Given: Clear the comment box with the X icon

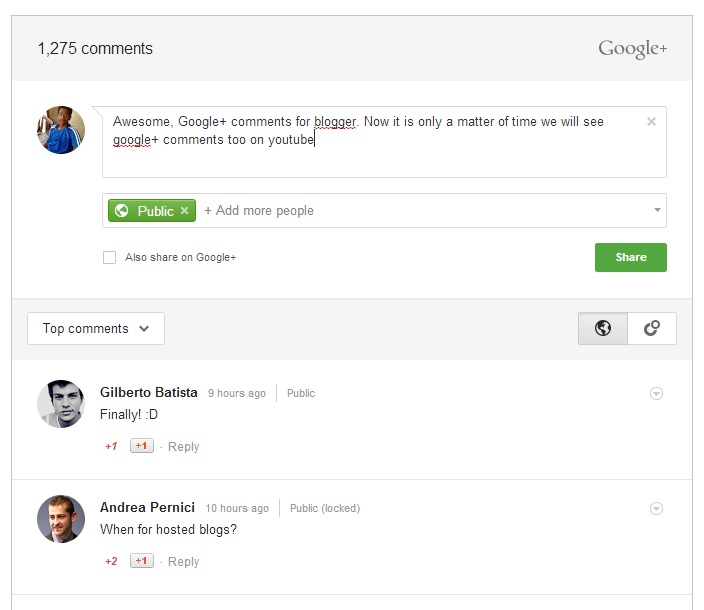Looking at the screenshot, I should pyautogui.click(x=651, y=122).
